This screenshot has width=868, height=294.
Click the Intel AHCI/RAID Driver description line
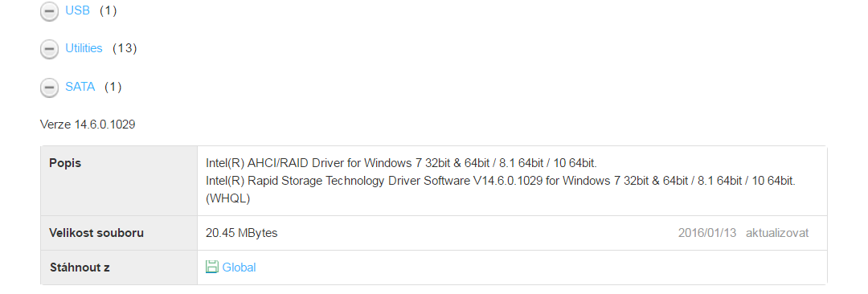tap(401, 163)
